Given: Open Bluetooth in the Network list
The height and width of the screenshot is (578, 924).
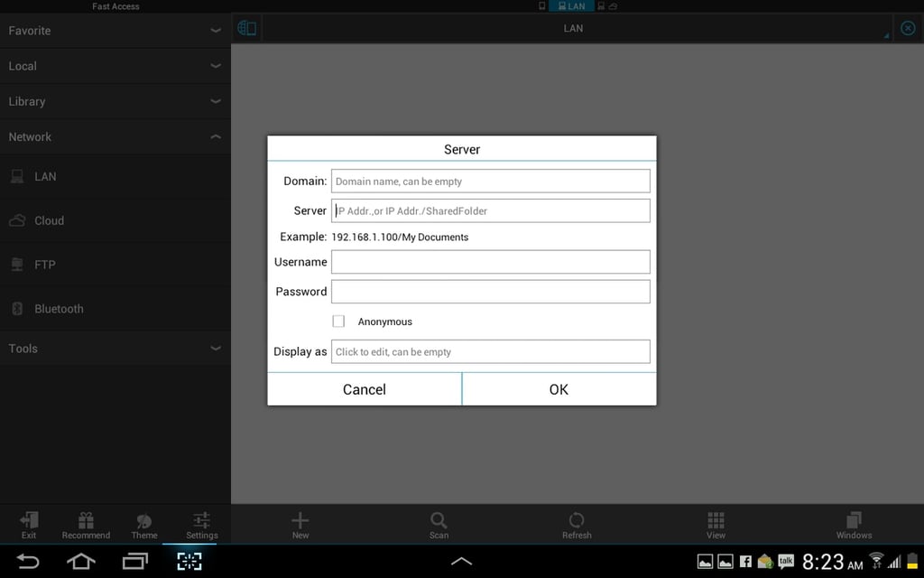Looking at the screenshot, I should tap(115, 309).
